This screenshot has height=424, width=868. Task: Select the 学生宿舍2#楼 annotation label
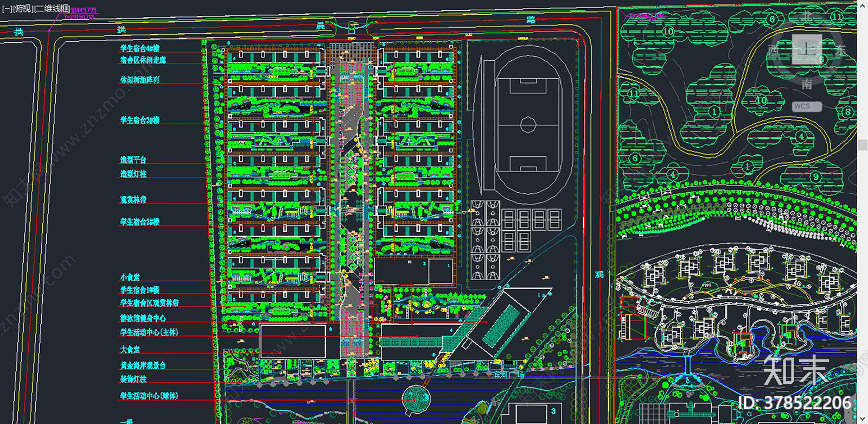point(140,222)
